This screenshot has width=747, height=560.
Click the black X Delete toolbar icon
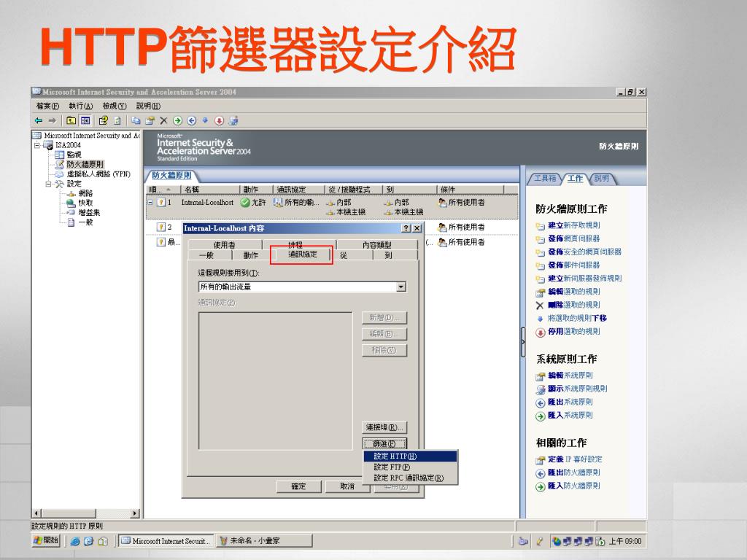point(163,120)
